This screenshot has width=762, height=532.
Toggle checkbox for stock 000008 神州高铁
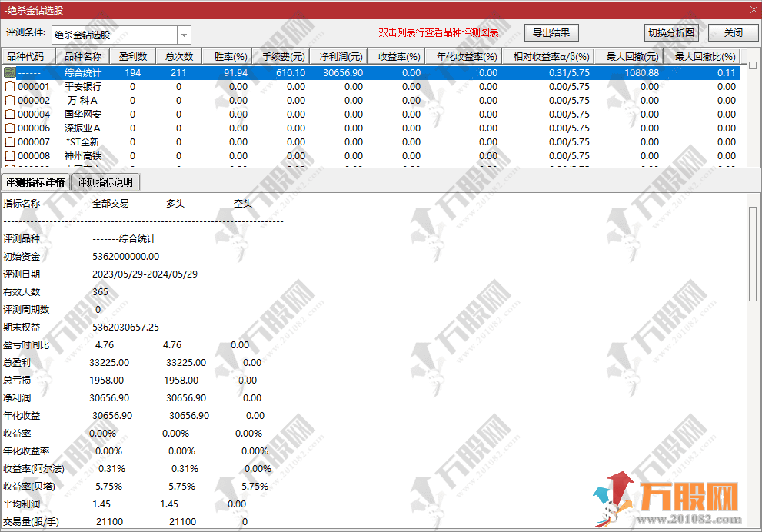click(10, 156)
